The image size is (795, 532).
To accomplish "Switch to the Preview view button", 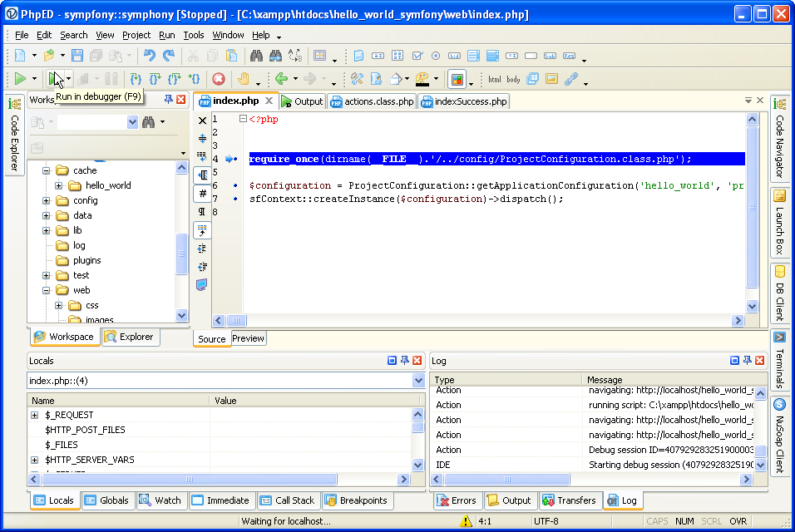I will click(x=248, y=338).
